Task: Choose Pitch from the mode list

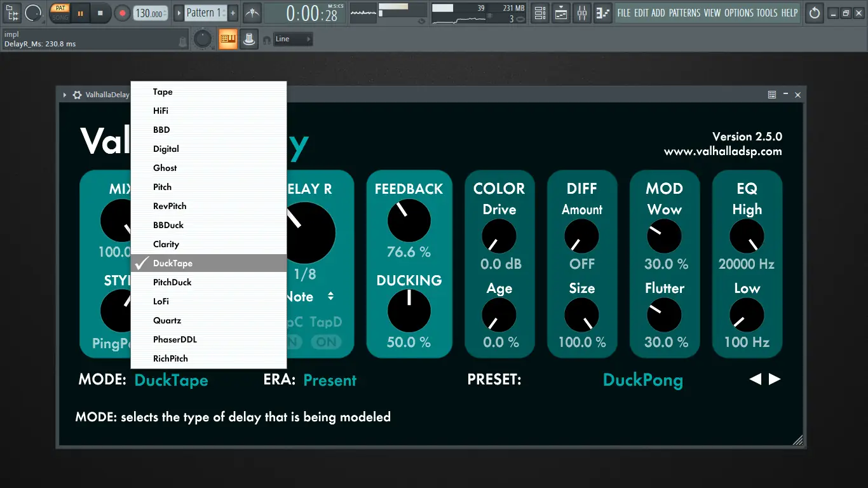Action: (x=208, y=187)
